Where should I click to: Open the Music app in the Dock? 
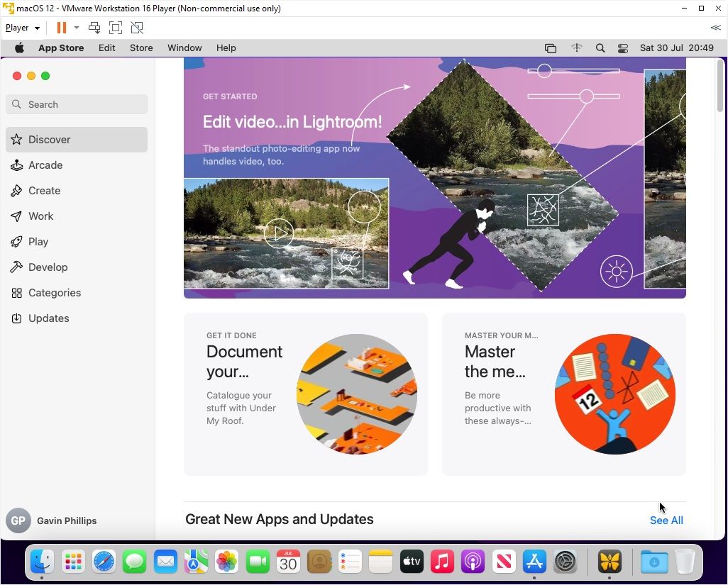(442, 561)
